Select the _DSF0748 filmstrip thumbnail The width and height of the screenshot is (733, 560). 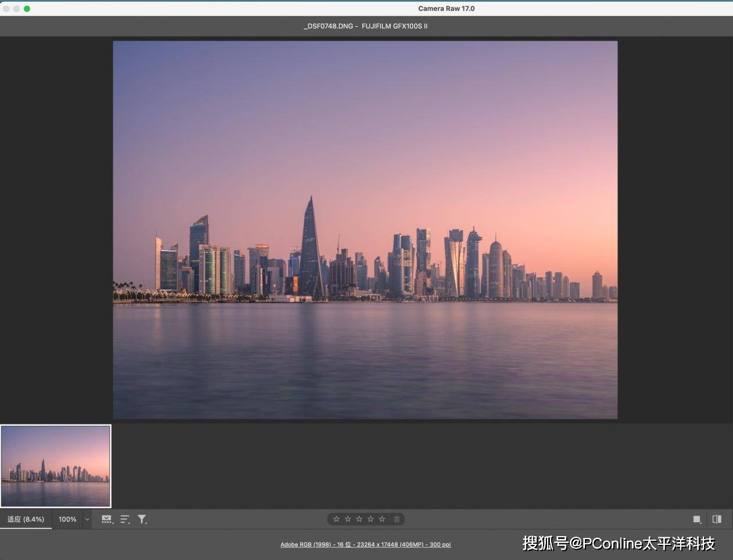click(56, 466)
